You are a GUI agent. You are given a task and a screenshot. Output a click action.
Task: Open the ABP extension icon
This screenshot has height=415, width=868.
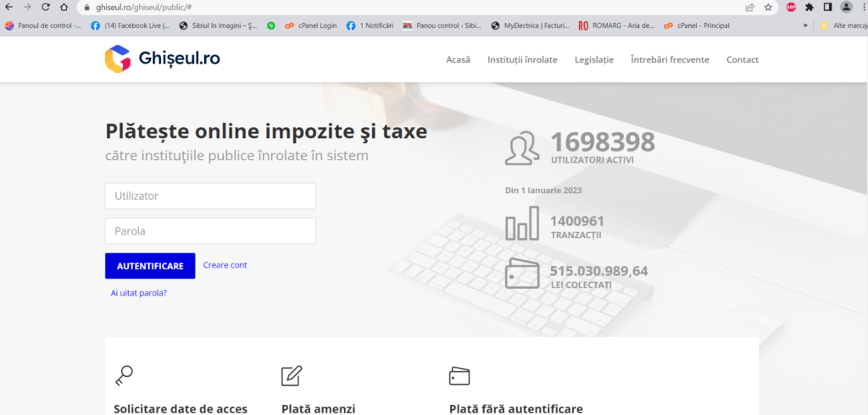coord(791,7)
